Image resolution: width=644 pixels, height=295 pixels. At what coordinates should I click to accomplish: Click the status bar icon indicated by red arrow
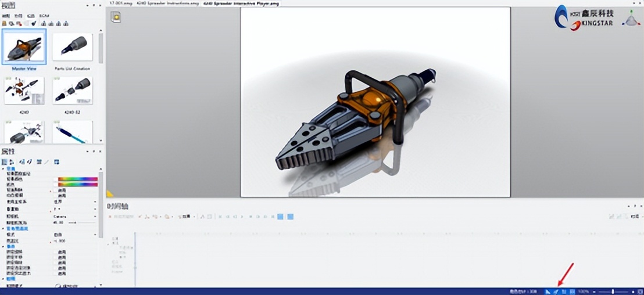pos(556,292)
